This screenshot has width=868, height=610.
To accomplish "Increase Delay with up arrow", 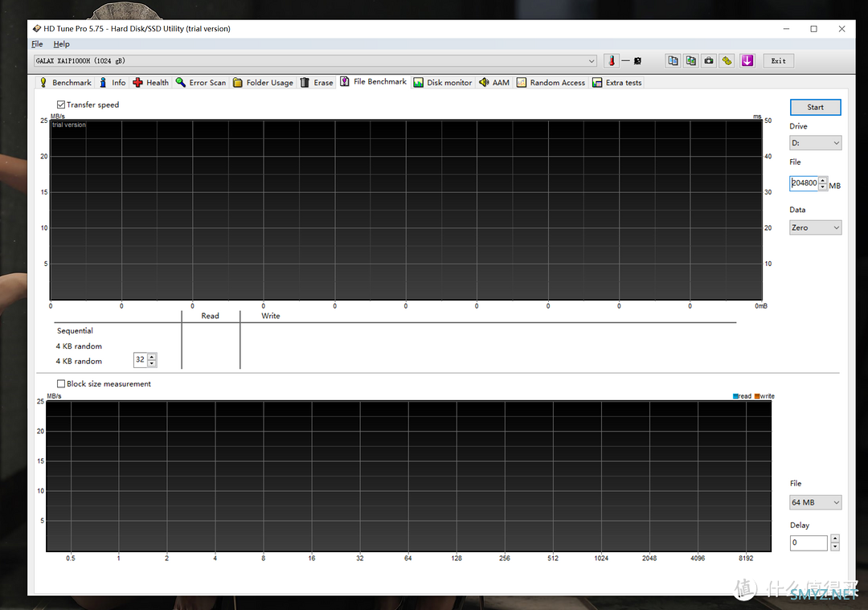I will pyautogui.click(x=835, y=538).
